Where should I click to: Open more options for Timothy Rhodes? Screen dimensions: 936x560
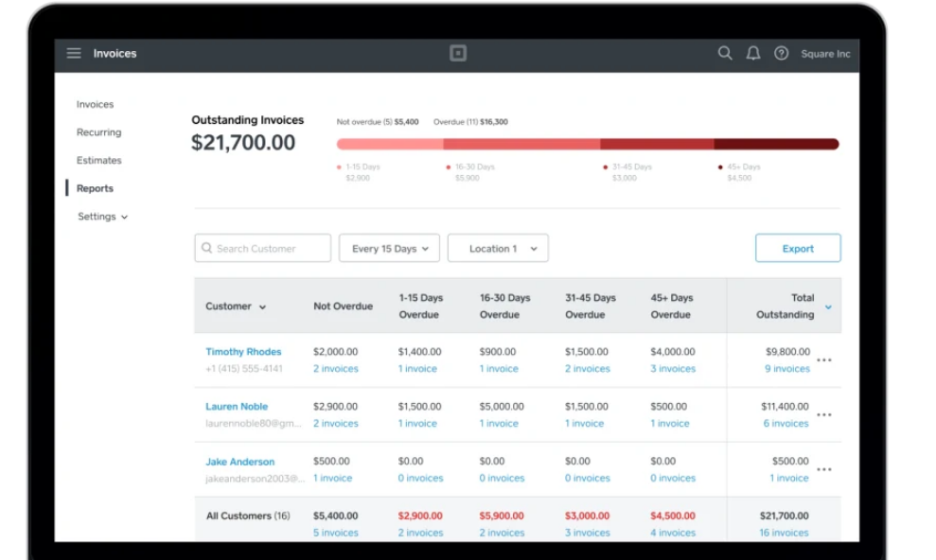[824, 360]
